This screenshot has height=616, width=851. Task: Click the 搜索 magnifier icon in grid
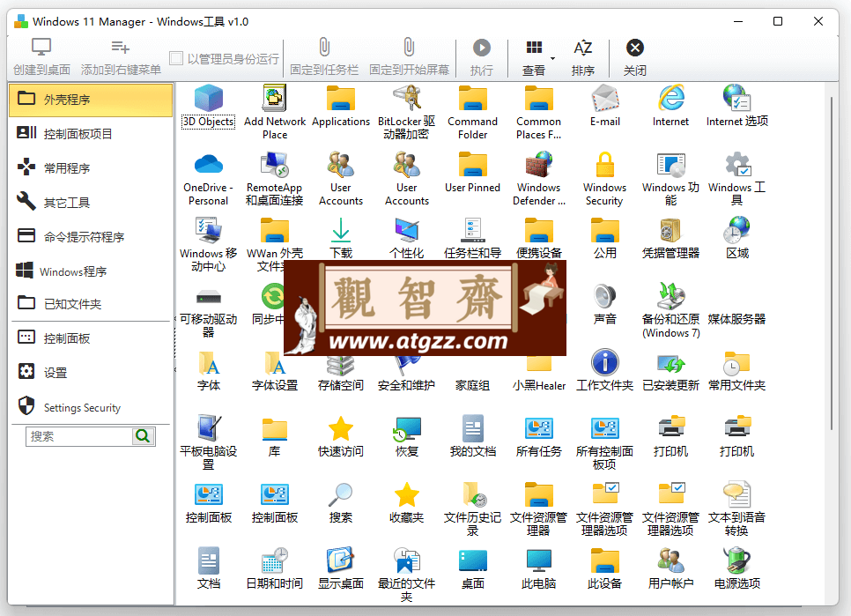[341, 494]
